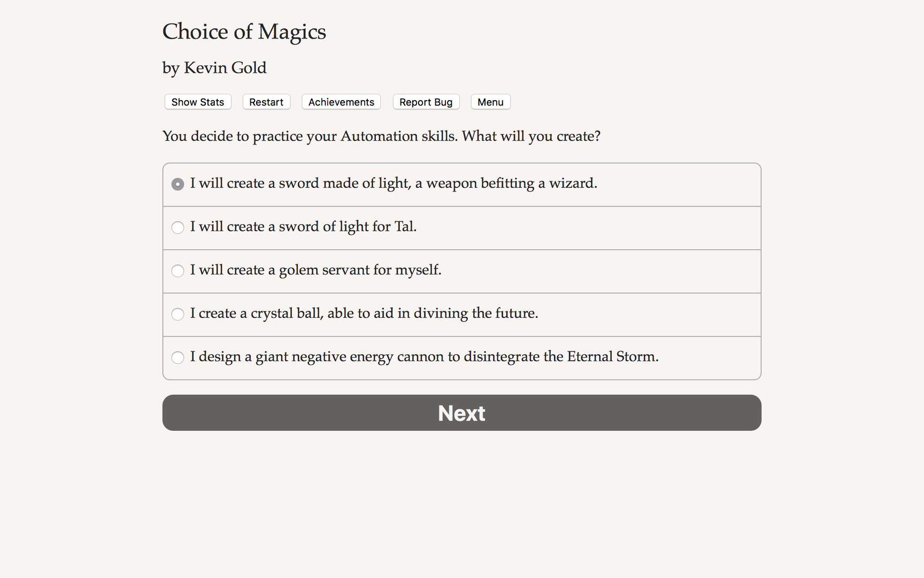Pick the crystal ball divination choice
The width and height of the screenshot is (924, 578).
[364, 314]
